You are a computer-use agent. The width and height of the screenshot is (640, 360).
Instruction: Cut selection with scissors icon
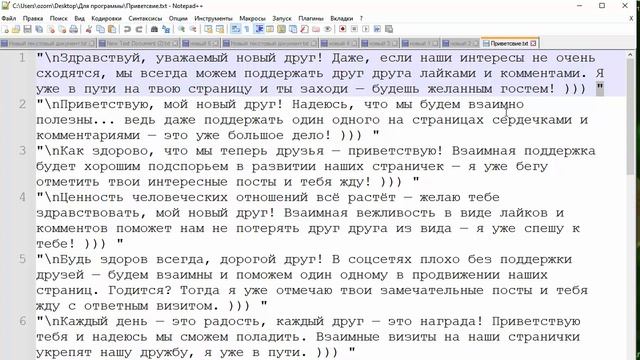pyautogui.click(x=89, y=29)
